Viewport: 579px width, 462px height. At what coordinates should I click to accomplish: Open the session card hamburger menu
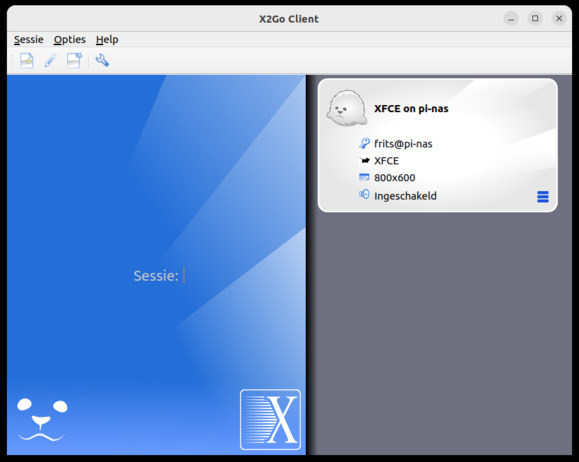pos(543,197)
